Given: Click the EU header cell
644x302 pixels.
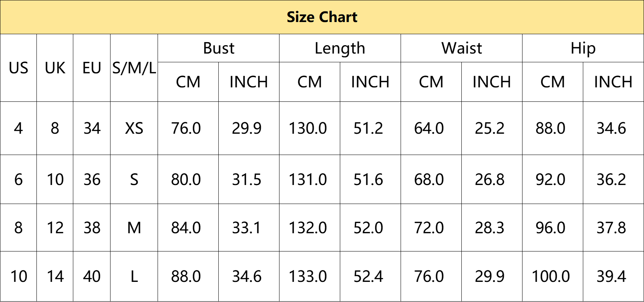Looking at the screenshot, I should [92, 68].
